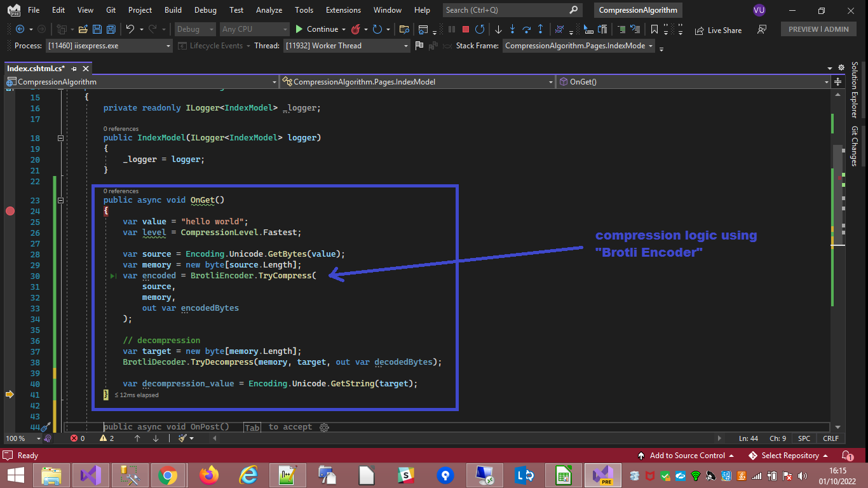Open the Thread dropdown
The width and height of the screenshot is (868, 488).
[x=346, y=46]
